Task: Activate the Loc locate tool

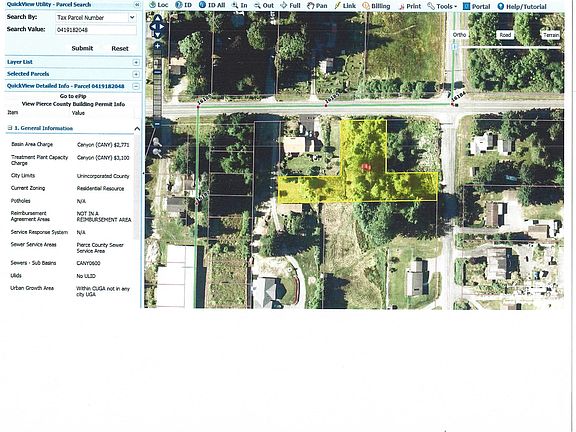Action: coord(158,5)
